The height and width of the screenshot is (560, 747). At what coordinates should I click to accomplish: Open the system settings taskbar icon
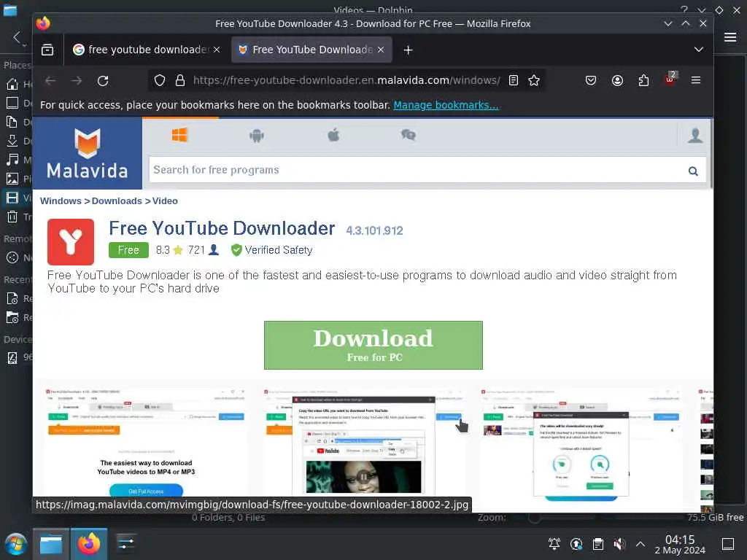click(125, 544)
